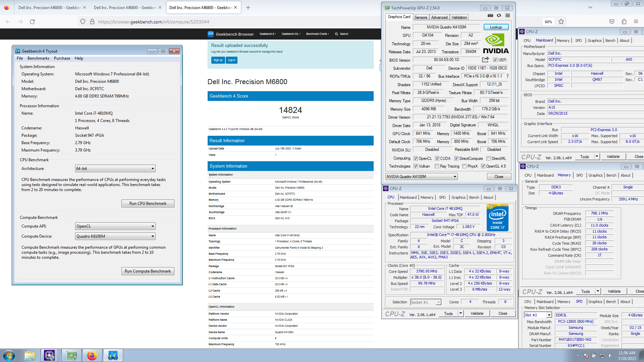Switch to the Advanced tab in GPU-Z

(439, 17)
